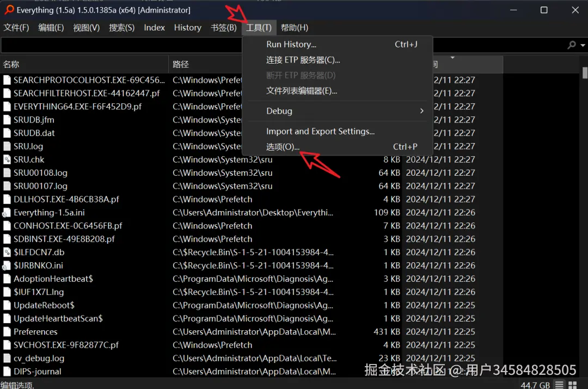Image resolution: width=588 pixels, height=389 pixels.
Task: Click the $IJRBNKO.ini file icon
Action: tap(7, 265)
